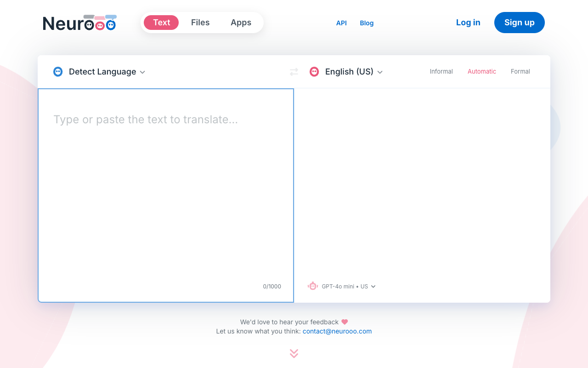Swap source and target languages icon
The height and width of the screenshot is (368, 588).
(294, 72)
